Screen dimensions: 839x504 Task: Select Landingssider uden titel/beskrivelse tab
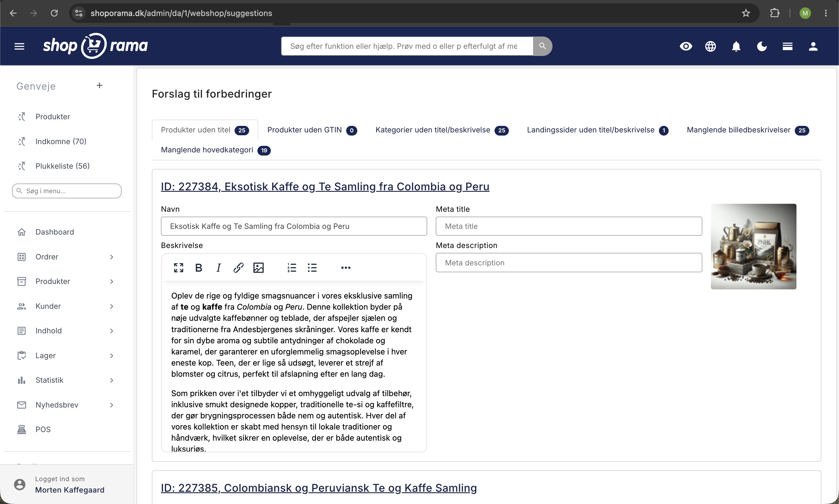coord(597,130)
